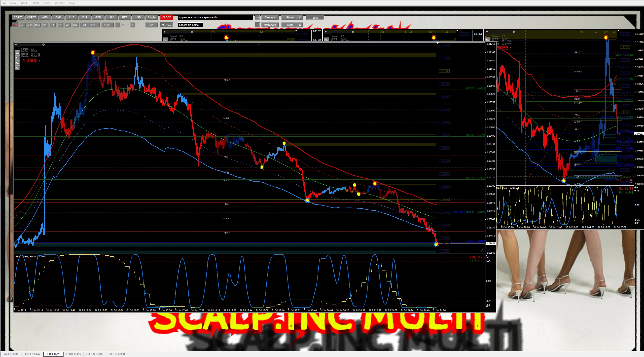Screen dimensions: 644x357
Task: Click the ScrSize button
Action: tap(167, 25)
